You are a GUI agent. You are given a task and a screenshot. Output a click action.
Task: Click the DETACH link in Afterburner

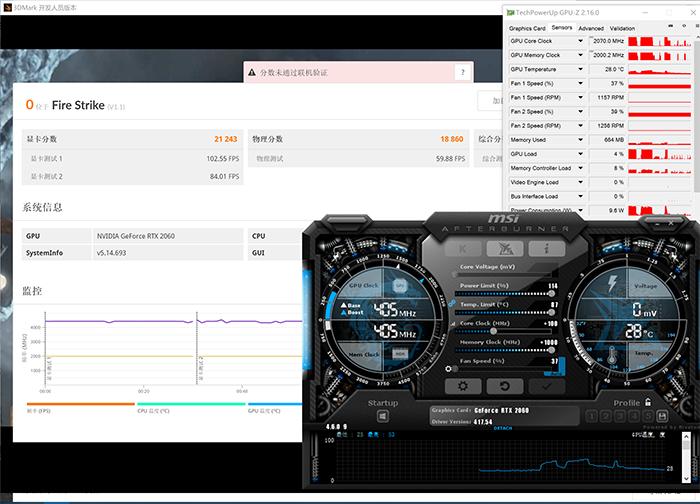pos(503,428)
